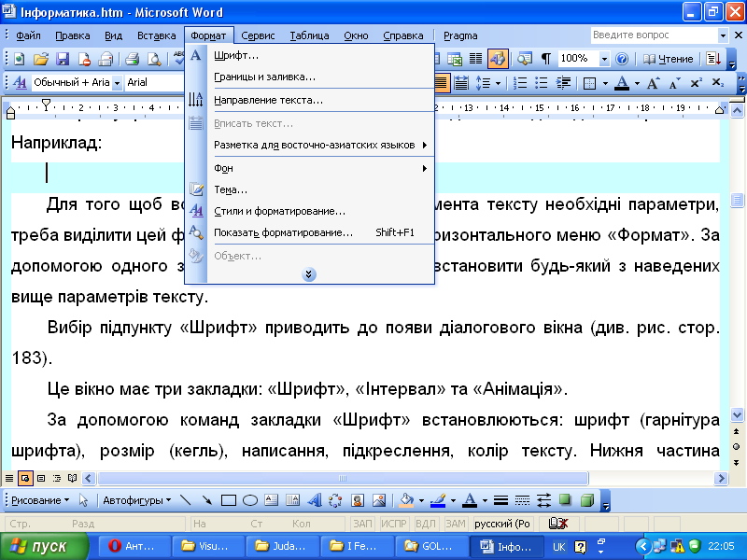Click the 3-D Style cube icon
The image size is (747, 560).
(587, 500)
